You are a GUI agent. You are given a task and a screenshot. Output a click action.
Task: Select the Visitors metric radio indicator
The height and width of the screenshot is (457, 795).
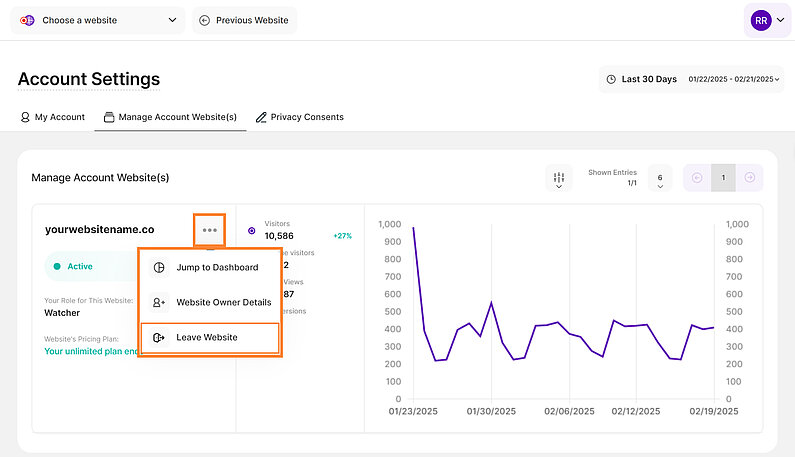(251, 231)
